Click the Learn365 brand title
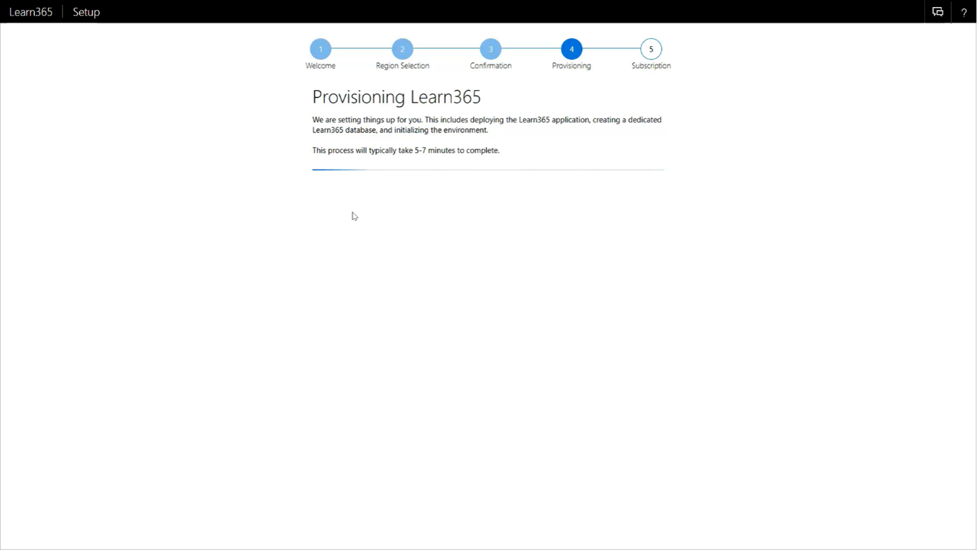The width and height of the screenshot is (980, 552). 31,12
